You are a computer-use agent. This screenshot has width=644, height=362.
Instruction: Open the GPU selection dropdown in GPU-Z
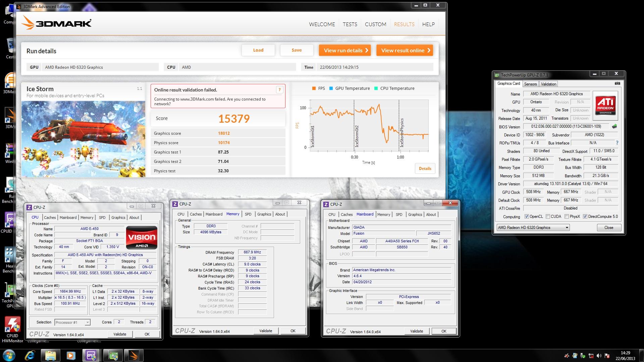point(533,228)
